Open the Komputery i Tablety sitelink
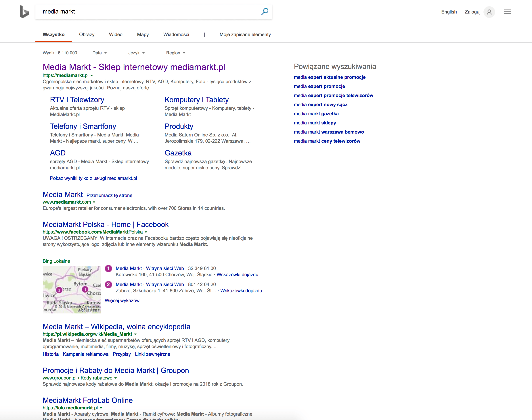 tap(197, 100)
